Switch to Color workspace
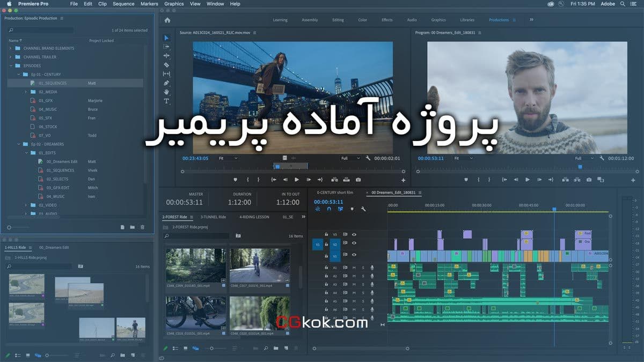644x362 pixels. point(363,20)
